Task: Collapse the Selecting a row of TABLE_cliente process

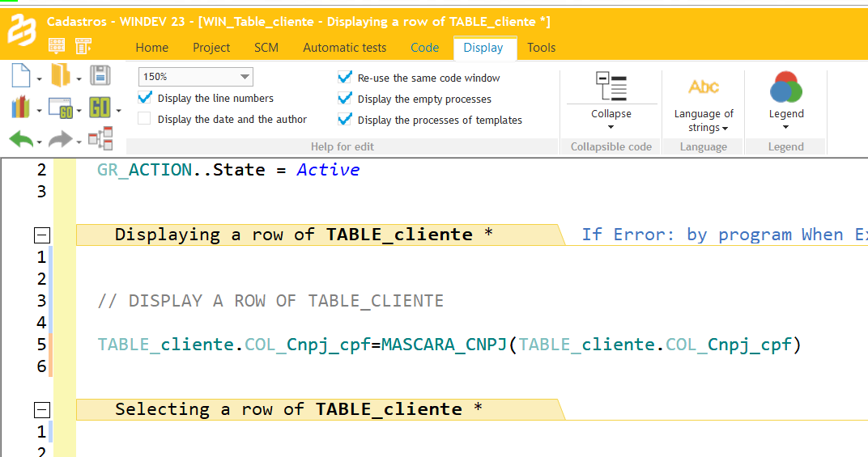Action: tap(42, 410)
